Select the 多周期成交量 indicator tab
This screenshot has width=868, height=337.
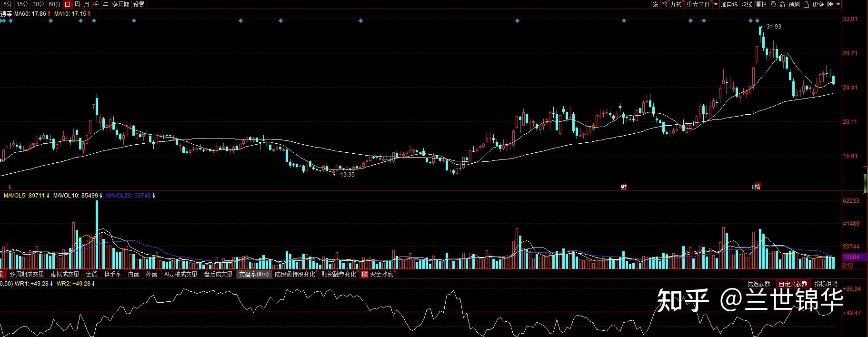(27, 274)
